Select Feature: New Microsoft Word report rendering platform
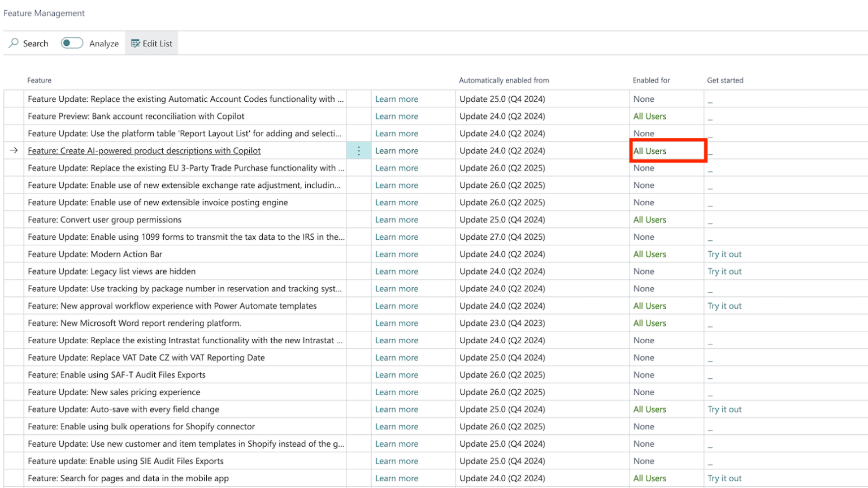The width and height of the screenshot is (868, 488). pyautogui.click(x=134, y=323)
